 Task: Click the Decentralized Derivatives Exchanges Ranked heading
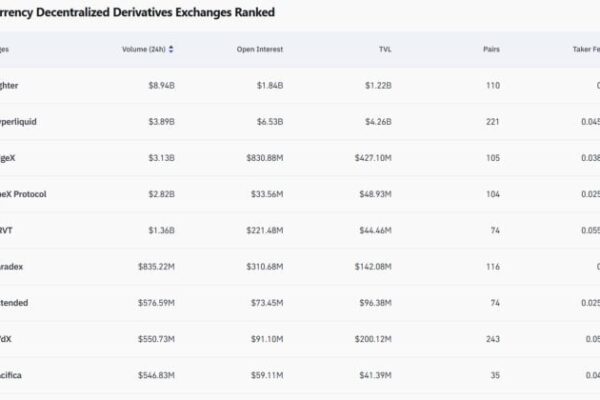[138, 12]
